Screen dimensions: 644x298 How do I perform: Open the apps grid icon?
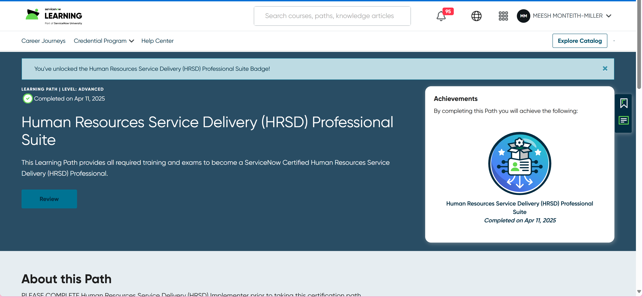point(503,16)
